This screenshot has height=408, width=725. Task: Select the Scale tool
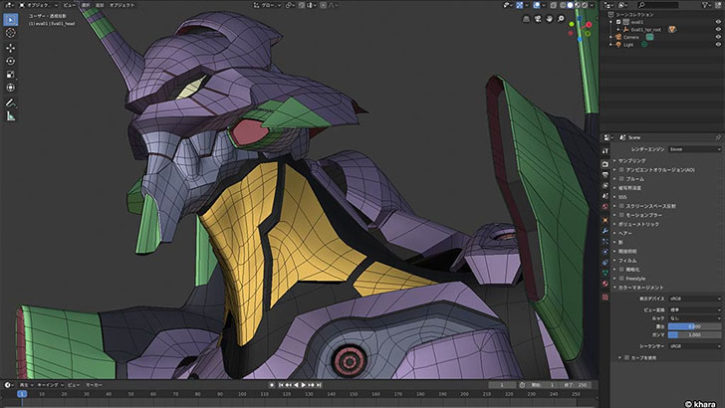(11, 75)
